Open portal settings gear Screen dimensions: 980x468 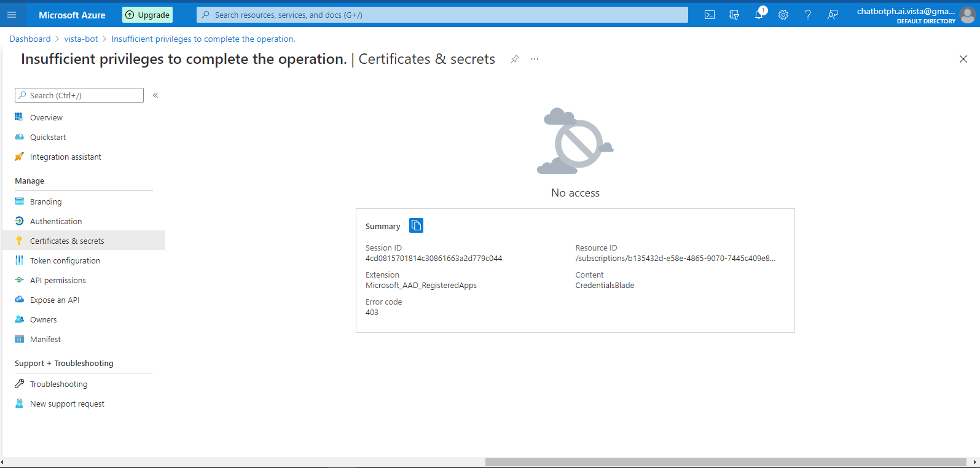click(783, 15)
